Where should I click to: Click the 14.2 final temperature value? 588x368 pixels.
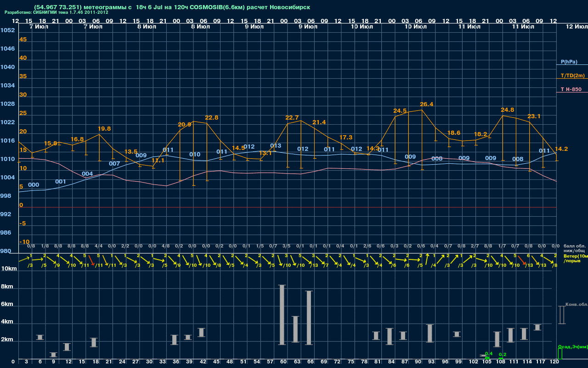point(561,149)
